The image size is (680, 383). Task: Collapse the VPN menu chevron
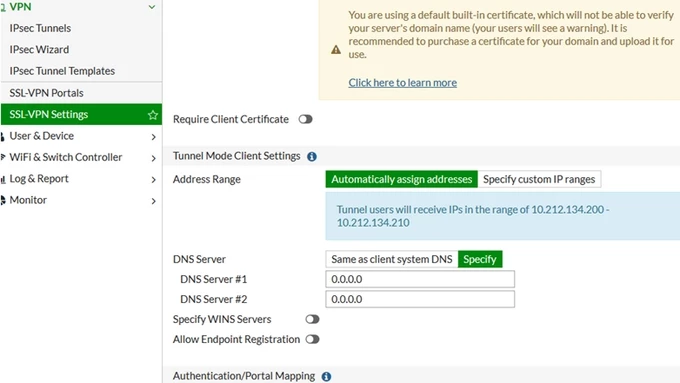[152, 7]
